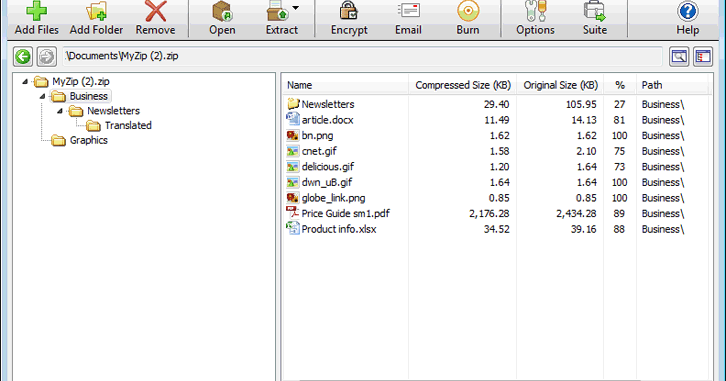Click the Product info.xlsx spreadsheet icon

click(x=293, y=228)
